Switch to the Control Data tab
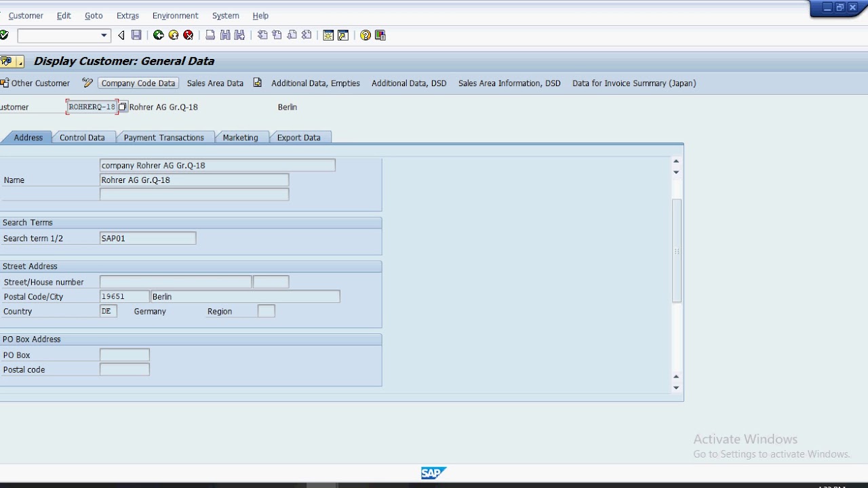Image resolution: width=868 pixels, height=488 pixels. point(82,138)
